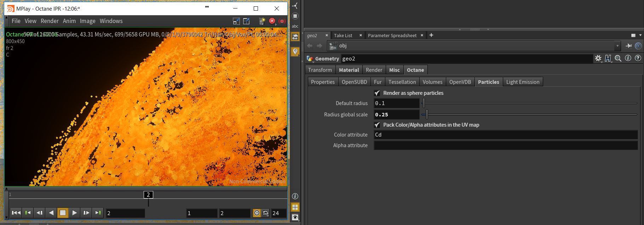Navigate back in the network path
Image resolution: width=644 pixels, height=225 pixels.
click(x=310, y=46)
